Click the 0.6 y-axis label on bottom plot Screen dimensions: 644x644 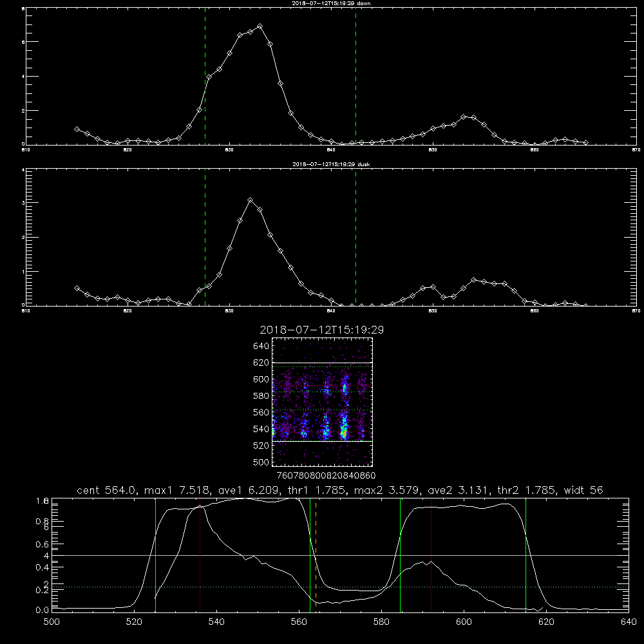[x=43, y=544]
